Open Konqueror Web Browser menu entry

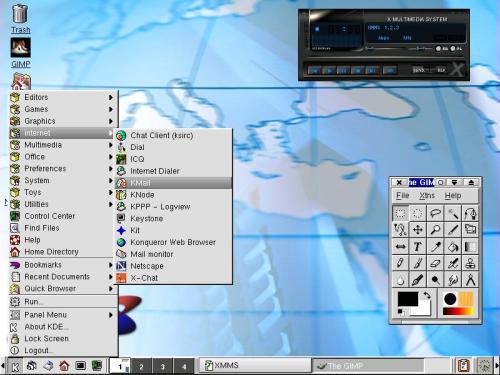[x=173, y=242]
